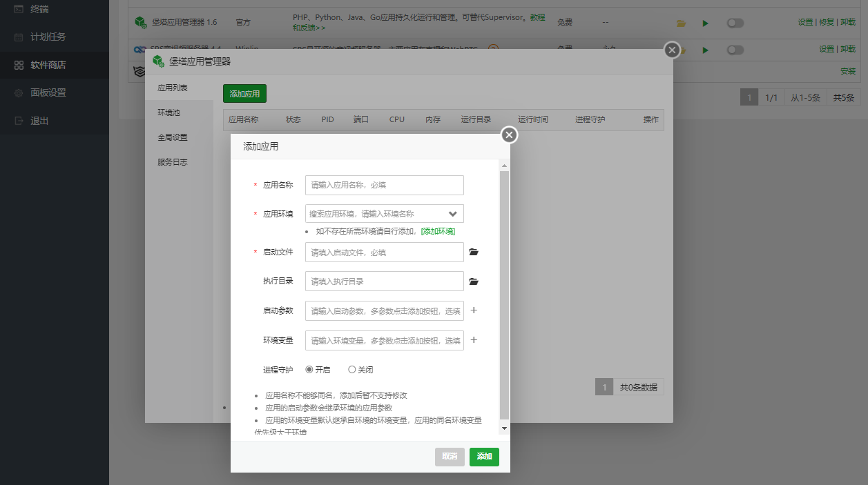Image resolution: width=868 pixels, height=485 pixels.
Task: Open 计划任务 in the sidebar
Action: coord(48,37)
